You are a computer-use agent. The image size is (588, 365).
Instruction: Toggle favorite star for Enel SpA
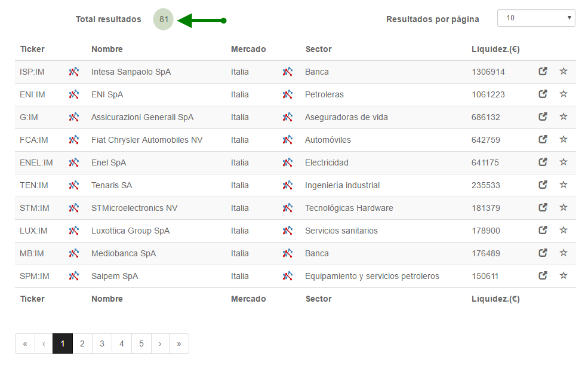[564, 162]
